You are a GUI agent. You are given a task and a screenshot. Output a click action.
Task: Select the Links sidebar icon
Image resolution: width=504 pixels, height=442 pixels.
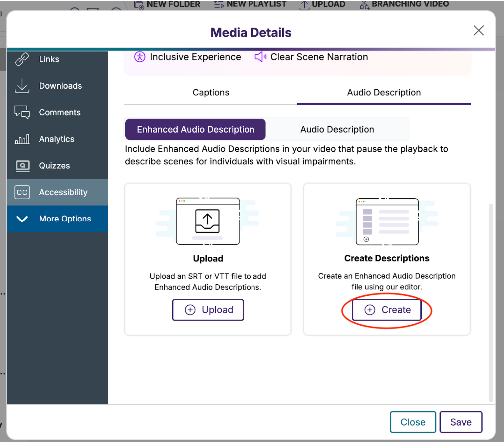(x=21, y=59)
